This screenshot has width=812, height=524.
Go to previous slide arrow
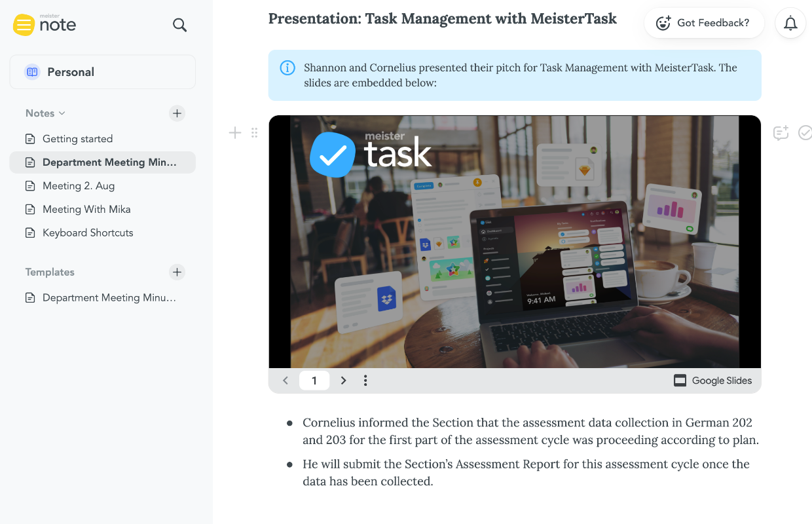[286, 381]
